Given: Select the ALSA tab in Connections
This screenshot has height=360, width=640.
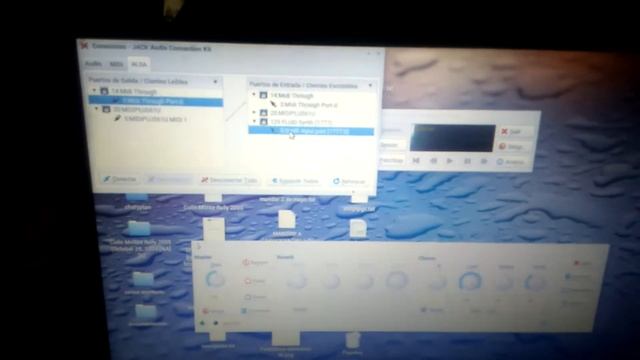Looking at the screenshot, I should click(x=139, y=64).
